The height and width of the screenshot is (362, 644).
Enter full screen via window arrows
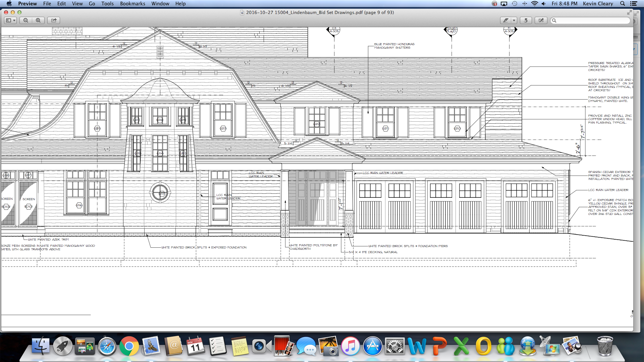coord(630,12)
